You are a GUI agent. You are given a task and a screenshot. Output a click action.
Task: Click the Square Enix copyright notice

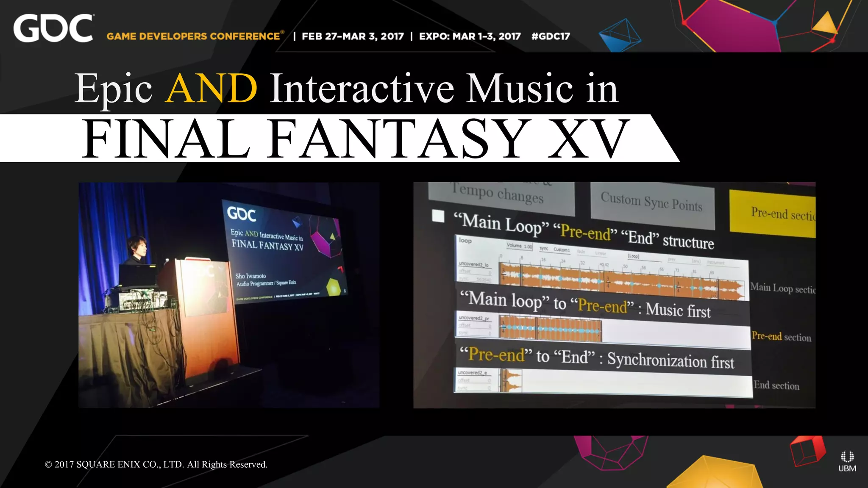(x=156, y=464)
